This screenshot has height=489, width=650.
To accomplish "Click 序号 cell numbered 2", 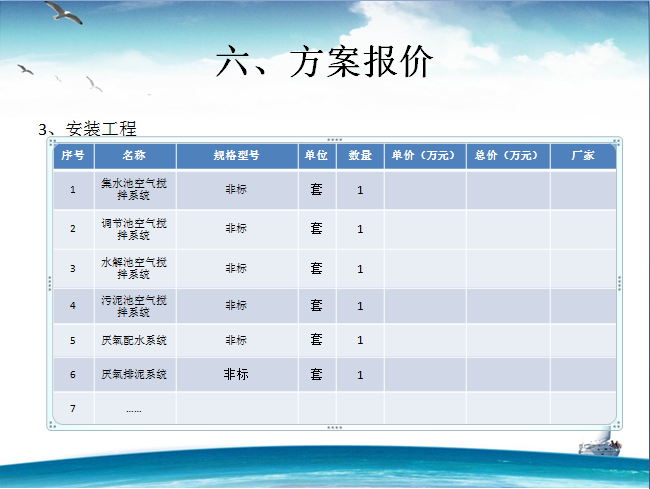I will click(73, 229).
